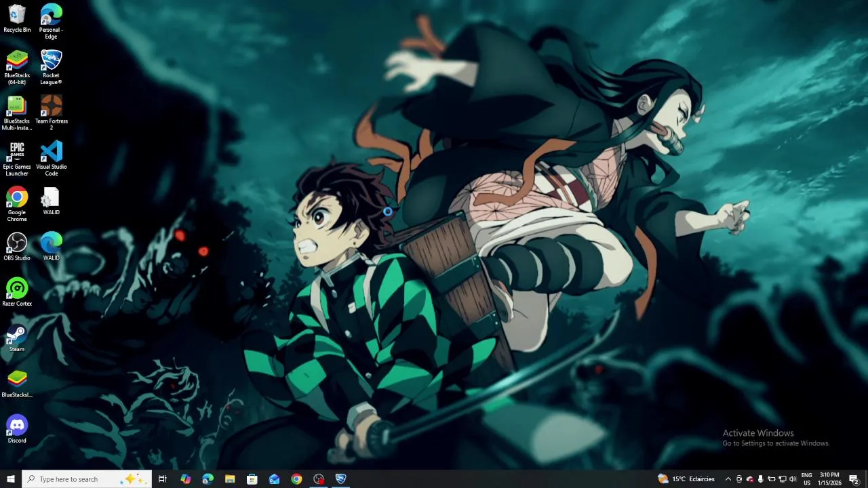
Task: Open the Recycle Bin desktop icon
Action: pos(17,19)
